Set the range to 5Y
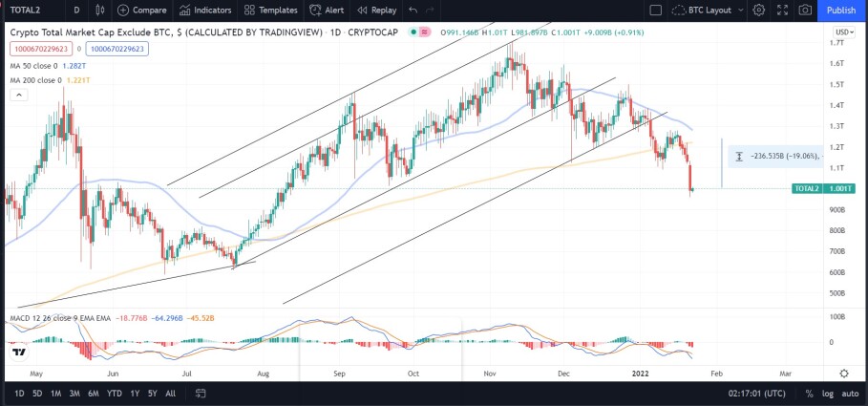Screen dimensions: 868x406 [x=152, y=394]
